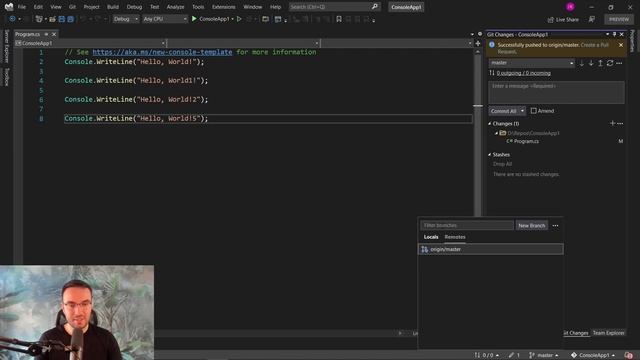Click the Commit All button
The image size is (640, 360).
point(504,111)
